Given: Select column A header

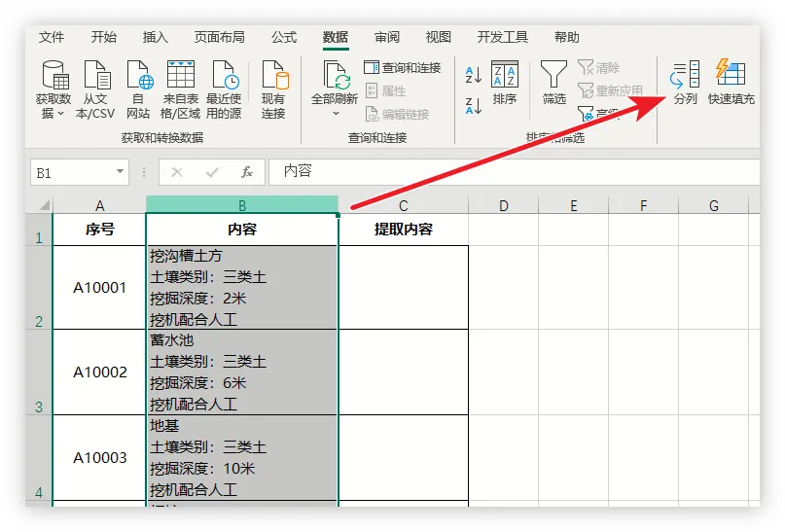Looking at the screenshot, I should point(99,205).
